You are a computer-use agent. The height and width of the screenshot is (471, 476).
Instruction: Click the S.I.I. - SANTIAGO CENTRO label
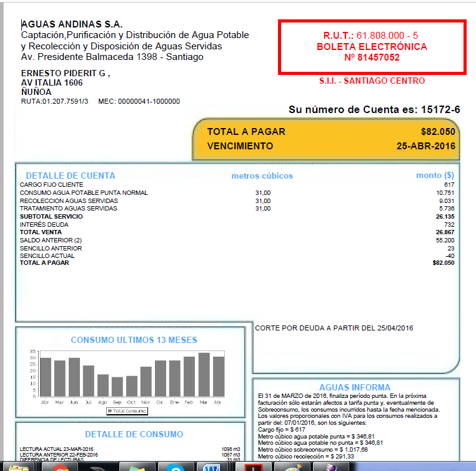(372, 81)
